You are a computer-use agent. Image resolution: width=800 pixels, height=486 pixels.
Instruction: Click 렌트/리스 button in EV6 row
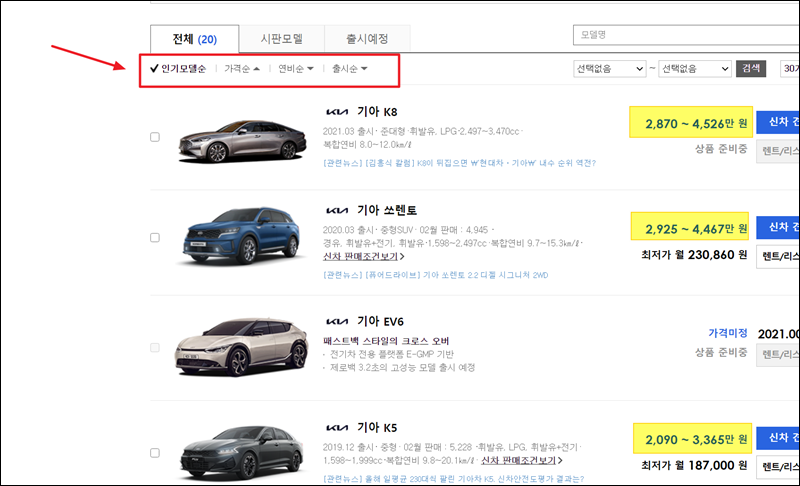tap(778, 353)
